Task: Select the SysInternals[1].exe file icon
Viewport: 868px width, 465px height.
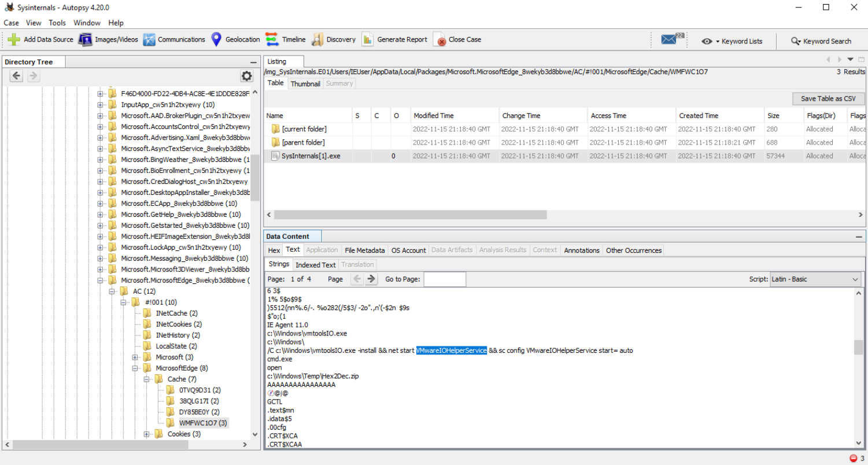Action: (x=275, y=156)
